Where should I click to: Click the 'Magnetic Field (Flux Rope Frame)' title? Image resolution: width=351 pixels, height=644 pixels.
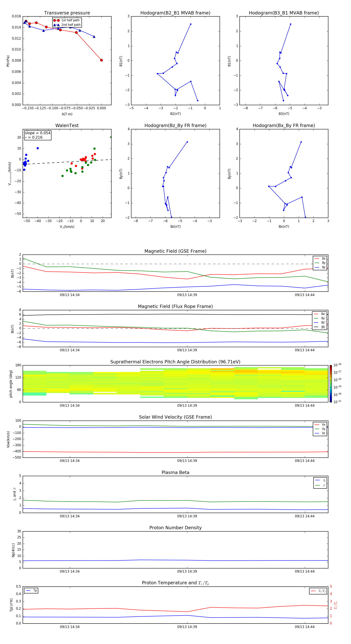pyautogui.click(x=175, y=307)
